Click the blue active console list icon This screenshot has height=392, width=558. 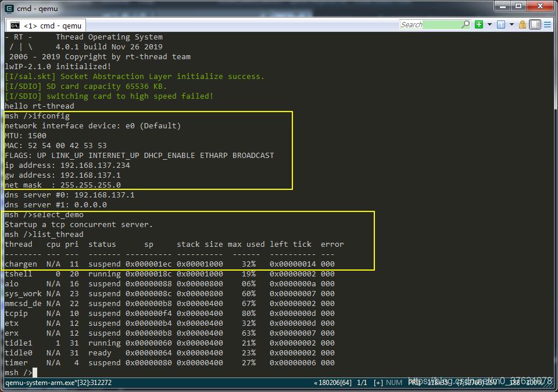click(501, 24)
